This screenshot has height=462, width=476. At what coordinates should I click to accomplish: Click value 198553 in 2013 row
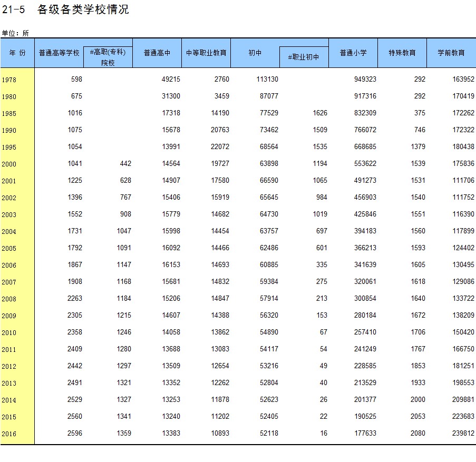coord(463,382)
